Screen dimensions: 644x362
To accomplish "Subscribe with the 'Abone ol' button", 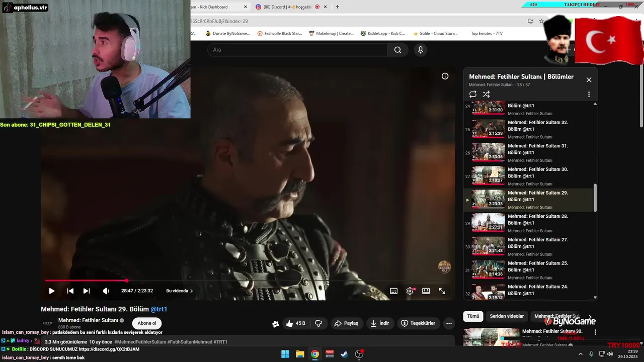I will point(147,323).
